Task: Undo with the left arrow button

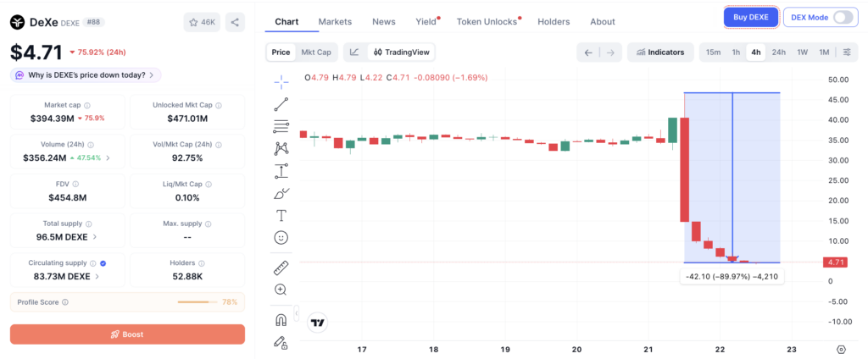Action: 588,52
